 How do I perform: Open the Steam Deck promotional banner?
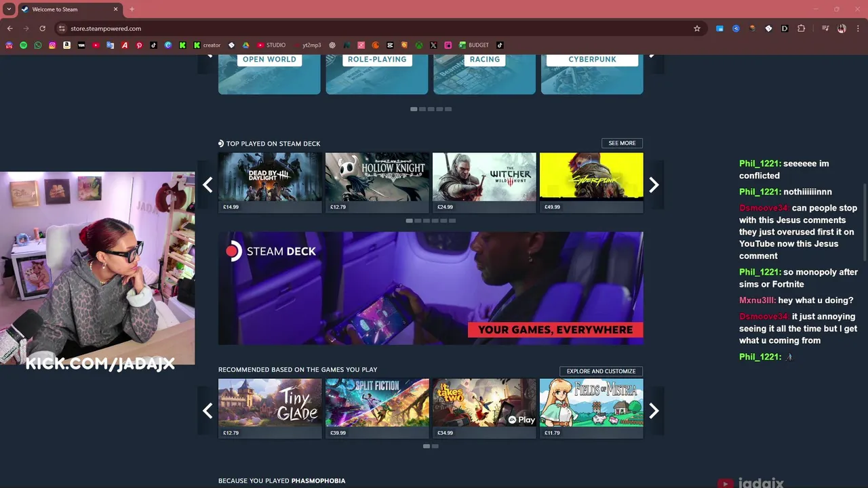431,288
